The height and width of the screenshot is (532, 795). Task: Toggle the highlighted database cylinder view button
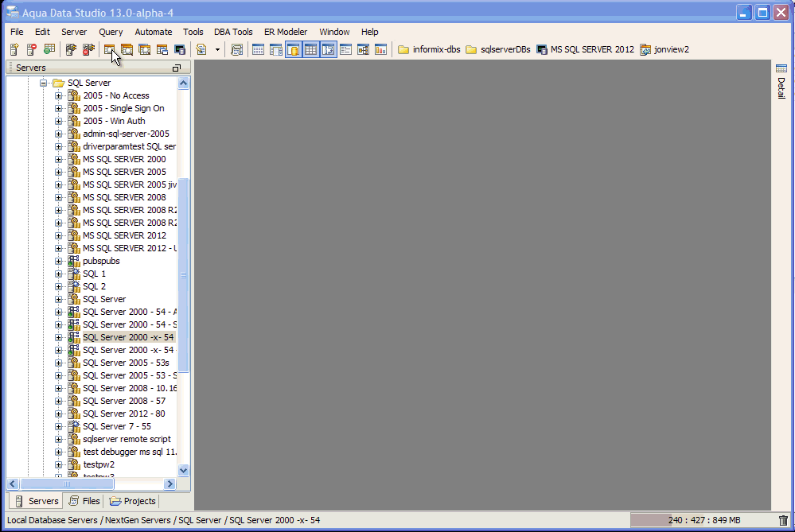coord(294,49)
